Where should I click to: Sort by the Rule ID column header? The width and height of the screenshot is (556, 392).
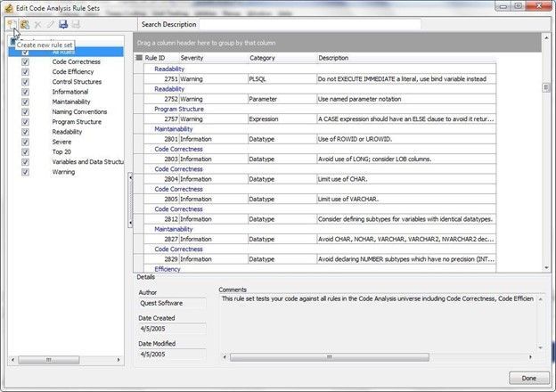155,58
